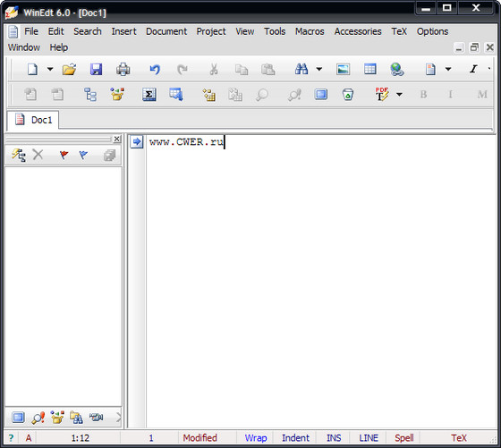Screen dimensions: 501x448
Task: Expand the Find binoculars dropdown arrow
Action: 319,69
